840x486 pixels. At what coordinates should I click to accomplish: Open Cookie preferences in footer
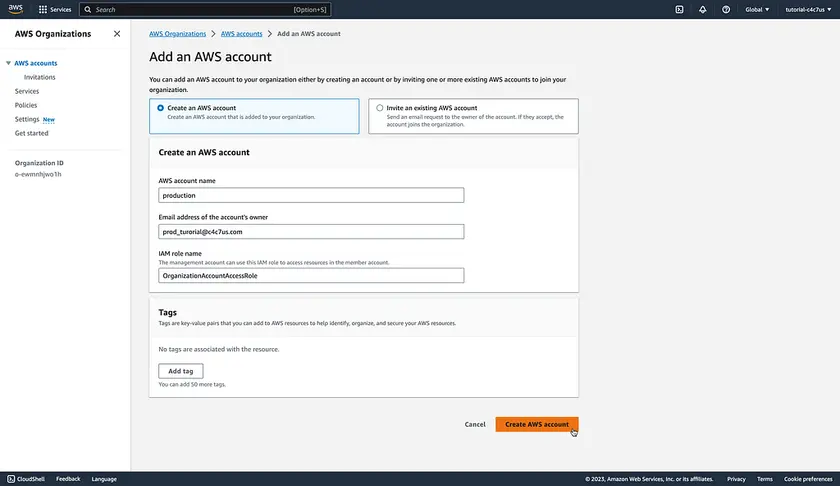808,479
